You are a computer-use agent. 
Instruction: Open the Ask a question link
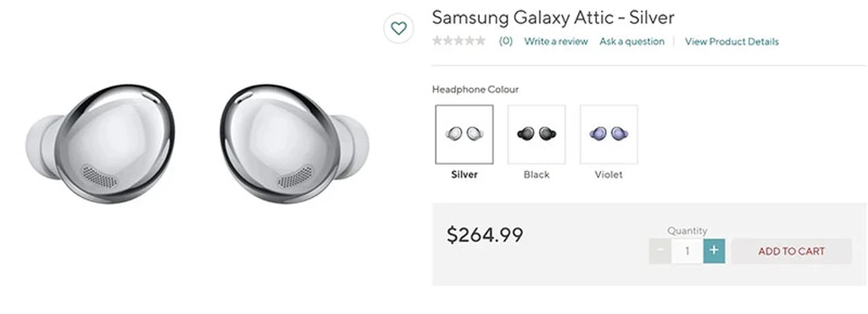point(632,41)
